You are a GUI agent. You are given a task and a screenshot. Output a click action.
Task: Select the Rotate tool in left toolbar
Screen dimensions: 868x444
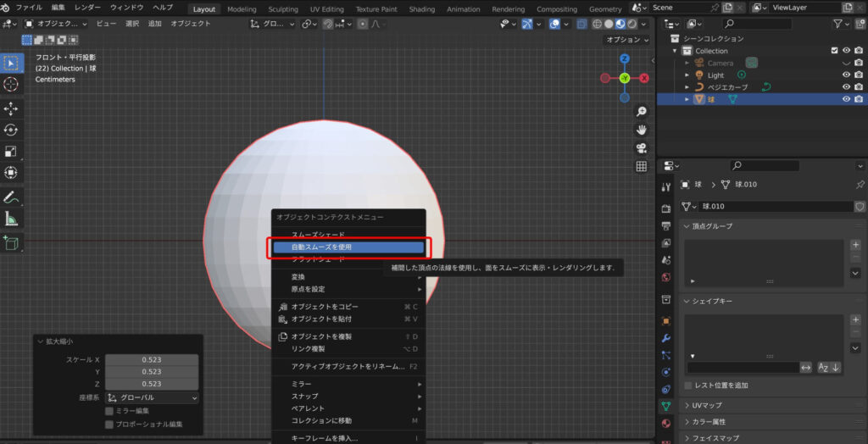tap(11, 130)
